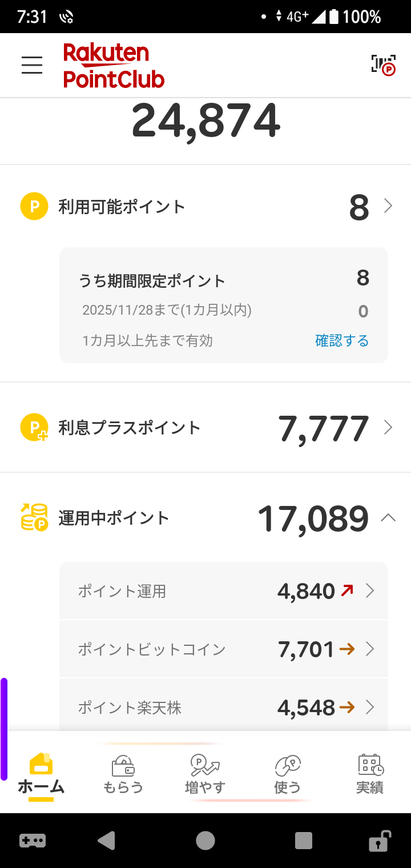The height and width of the screenshot is (868, 411).
Task: Tap the 確認する link
Action: (x=342, y=341)
